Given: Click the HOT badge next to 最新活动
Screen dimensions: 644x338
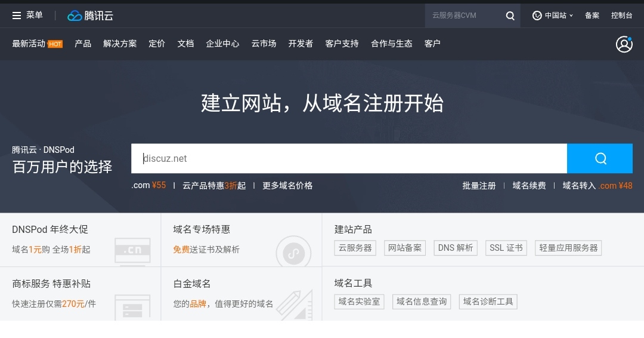Looking at the screenshot, I should [55, 44].
